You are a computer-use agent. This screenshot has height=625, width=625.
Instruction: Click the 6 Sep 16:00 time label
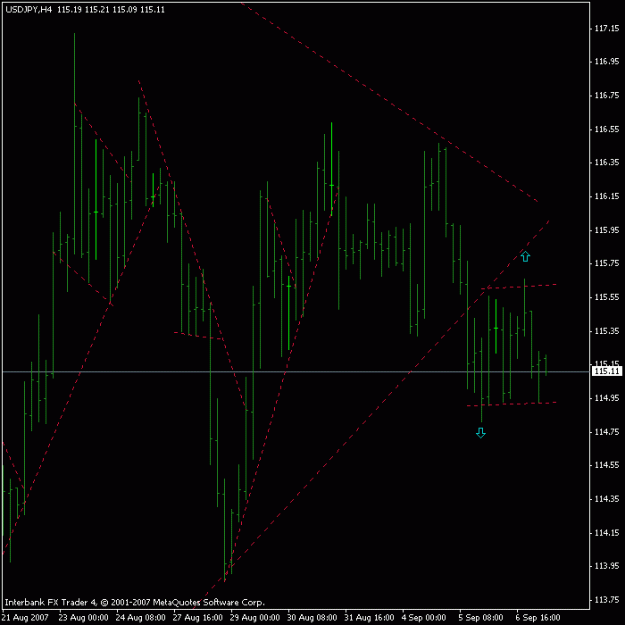(538, 618)
